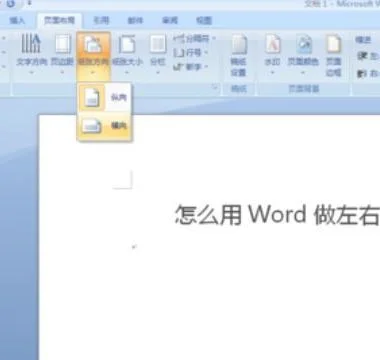Click the Text Direction (文字方向) icon
Viewport: 380px width, 360px height.
click(31, 44)
